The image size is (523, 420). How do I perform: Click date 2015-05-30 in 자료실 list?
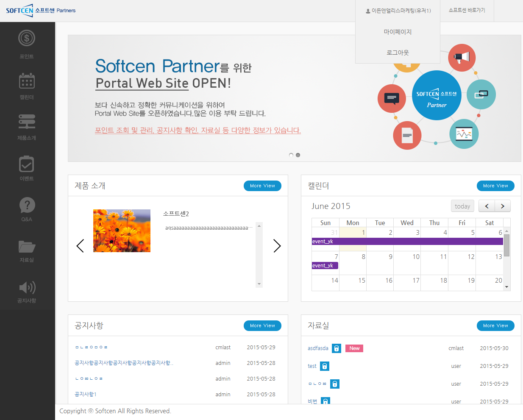coord(494,348)
